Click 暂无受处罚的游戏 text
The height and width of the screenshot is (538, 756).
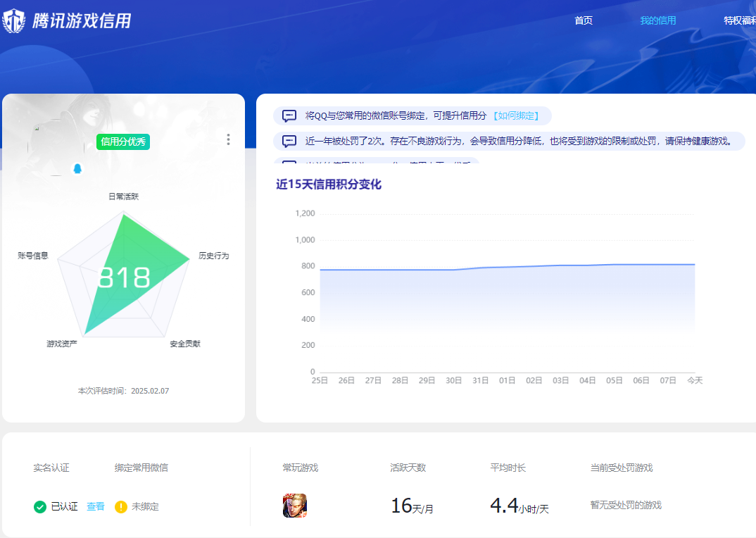tap(626, 505)
